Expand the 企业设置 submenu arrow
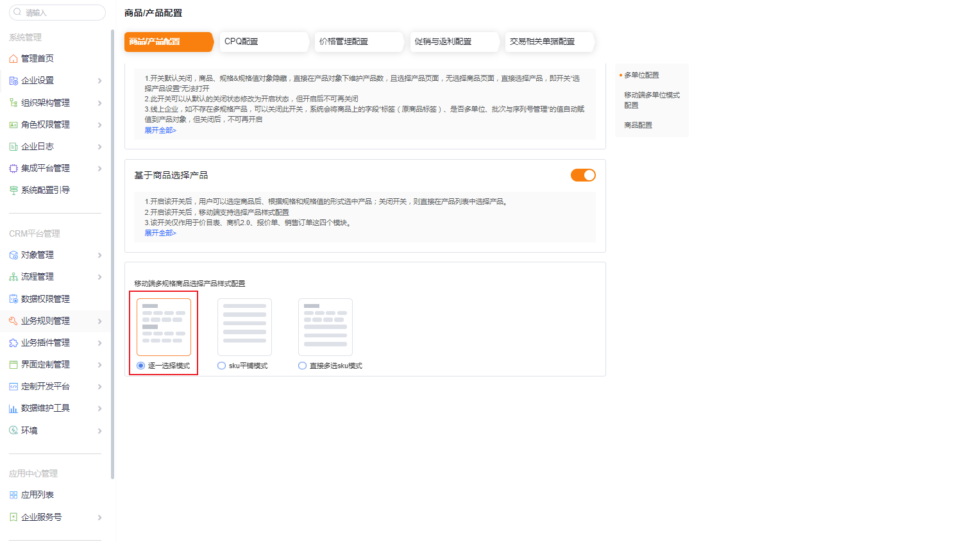Viewport: 980px width, 542px height. click(x=99, y=81)
